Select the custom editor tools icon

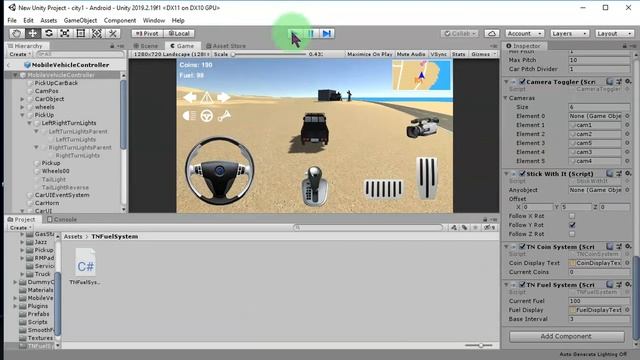tap(113, 33)
